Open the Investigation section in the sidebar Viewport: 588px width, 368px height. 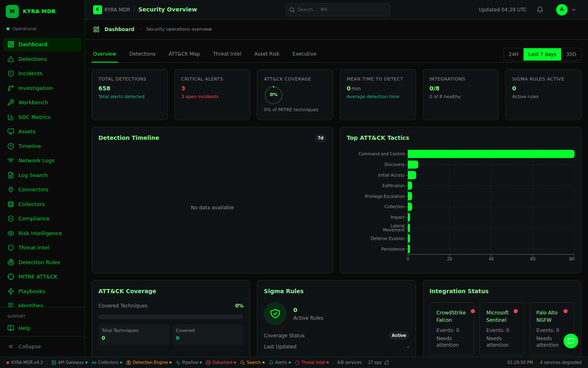[35, 88]
